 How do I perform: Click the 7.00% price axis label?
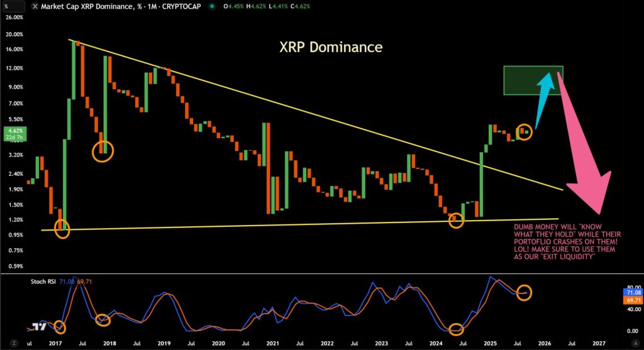16,104
